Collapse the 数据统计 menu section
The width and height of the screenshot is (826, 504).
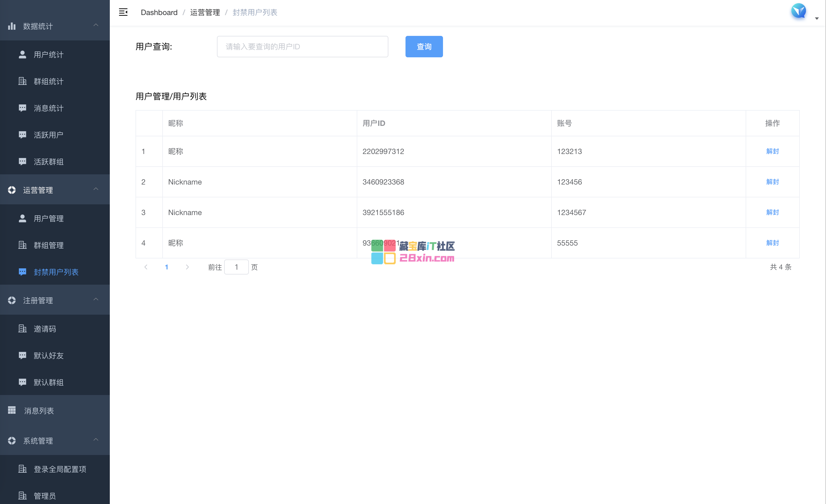[96, 25]
